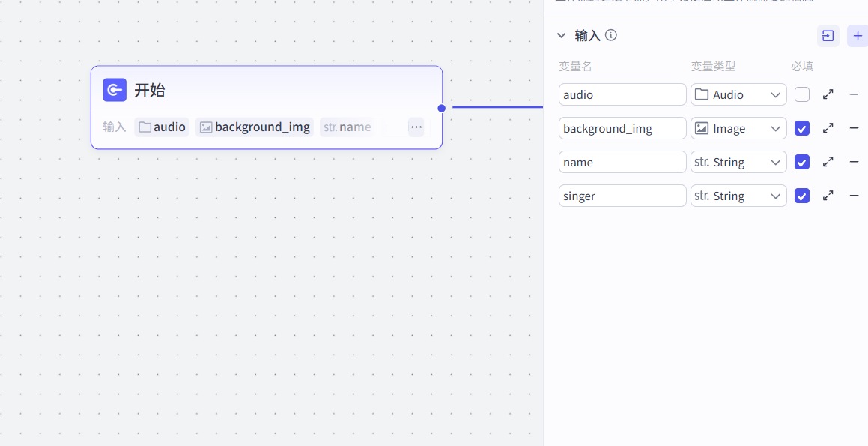
Task: Open the Audio type dropdown
Action: (738, 94)
